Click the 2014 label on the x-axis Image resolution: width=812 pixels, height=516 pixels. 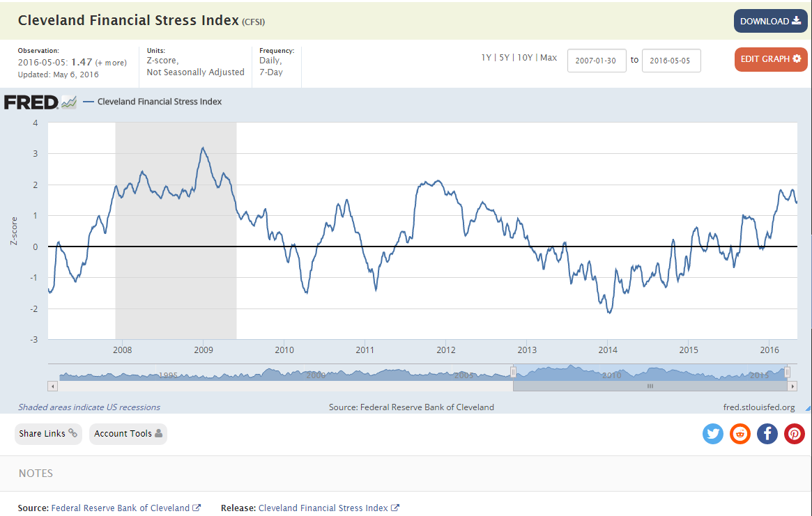608,350
